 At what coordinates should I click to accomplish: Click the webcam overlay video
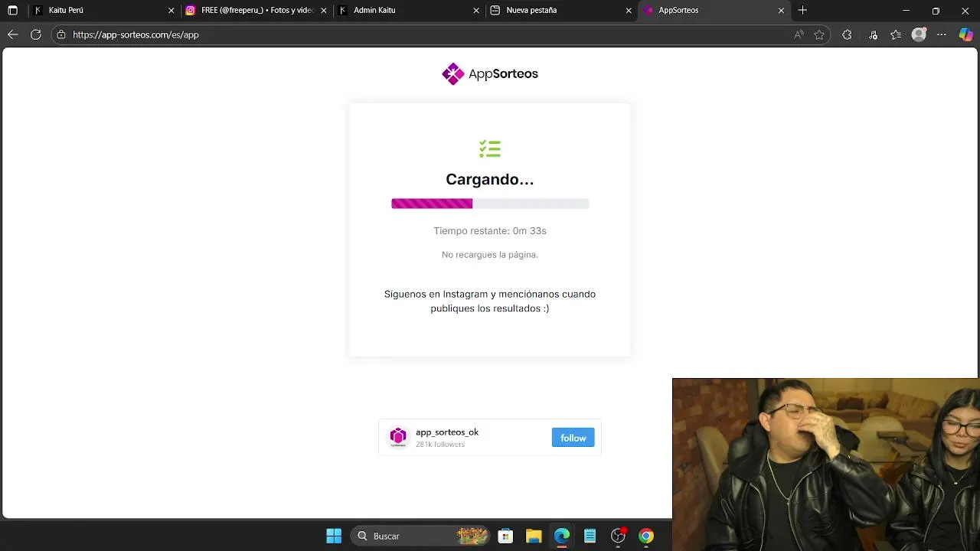click(826, 465)
